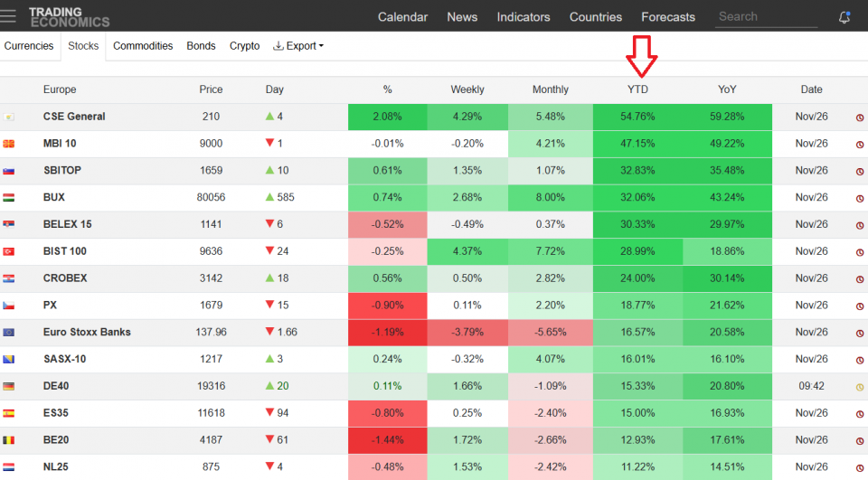This screenshot has height=480, width=868.
Task: Click the clock icon in SASX-10 row
Action: 860,360
